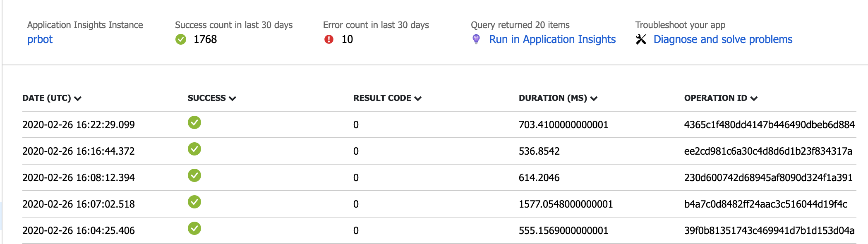Viewport: 868px width, 244px height.
Task: Click the green success count checkmark icon
Action: (x=181, y=39)
